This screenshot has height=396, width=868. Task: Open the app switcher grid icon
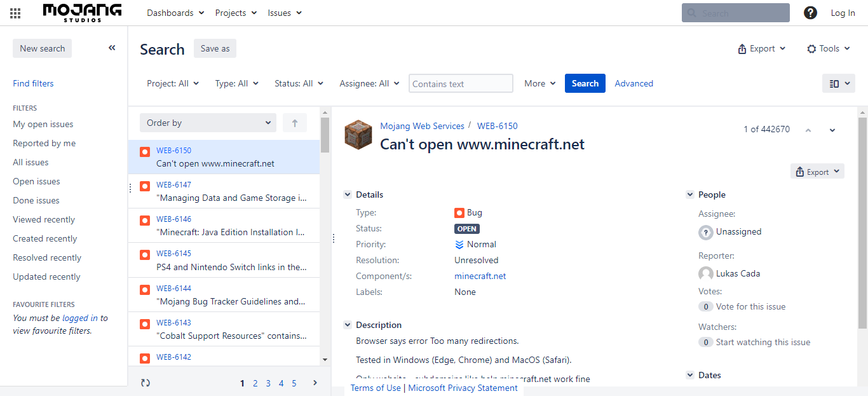[15, 13]
